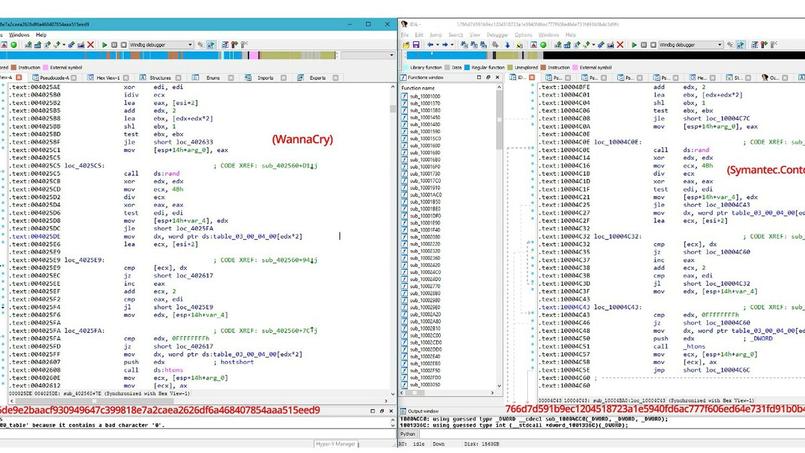Open back-arrow history dropdown in right IDA toolbar
The image size is (805, 453).
pos(436,45)
